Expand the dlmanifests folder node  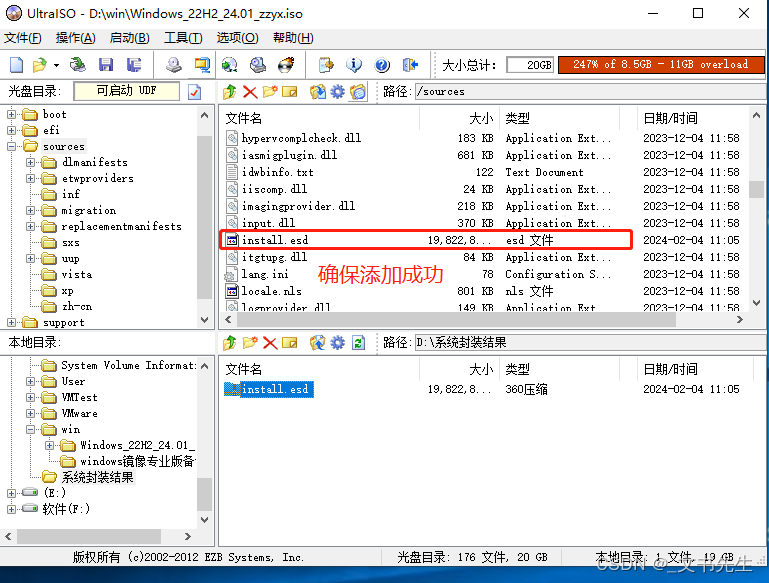(x=30, y=162)
